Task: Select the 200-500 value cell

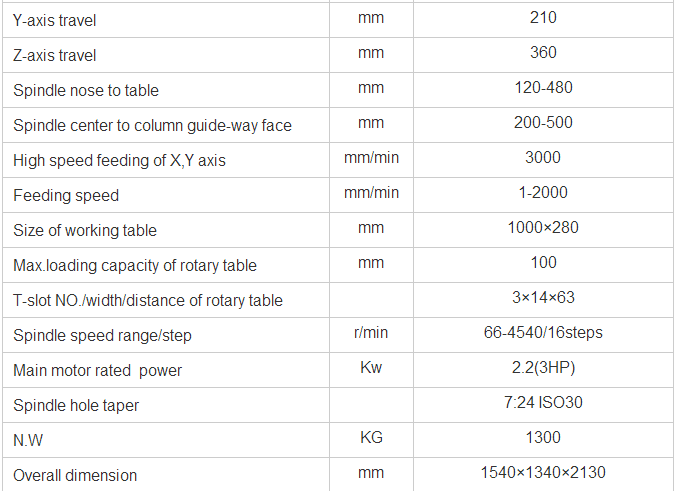Action: tap(543, 123)
